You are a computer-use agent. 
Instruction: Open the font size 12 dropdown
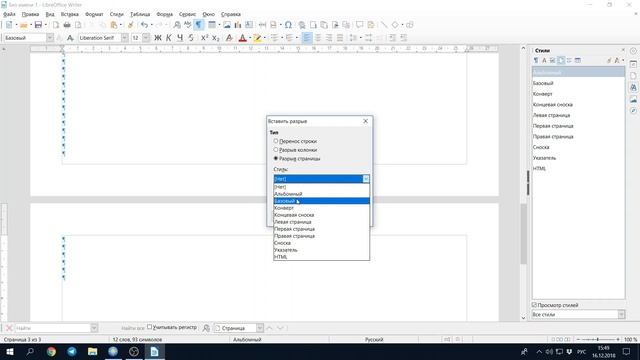[x=146, y=38]
